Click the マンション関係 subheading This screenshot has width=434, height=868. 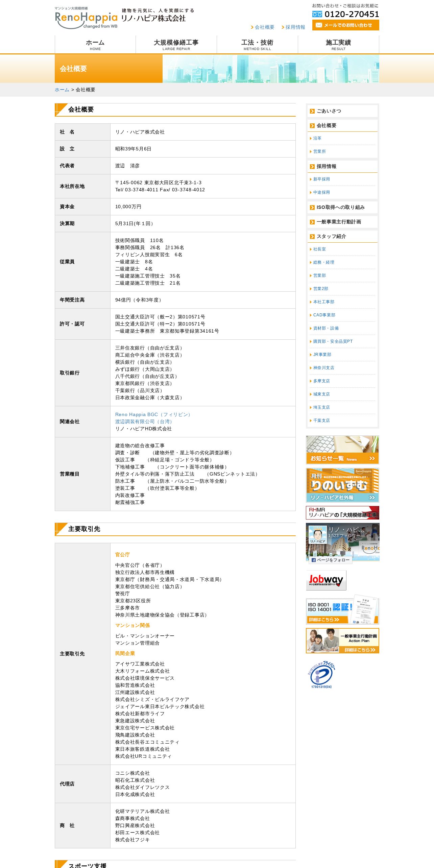click(132, 625)
